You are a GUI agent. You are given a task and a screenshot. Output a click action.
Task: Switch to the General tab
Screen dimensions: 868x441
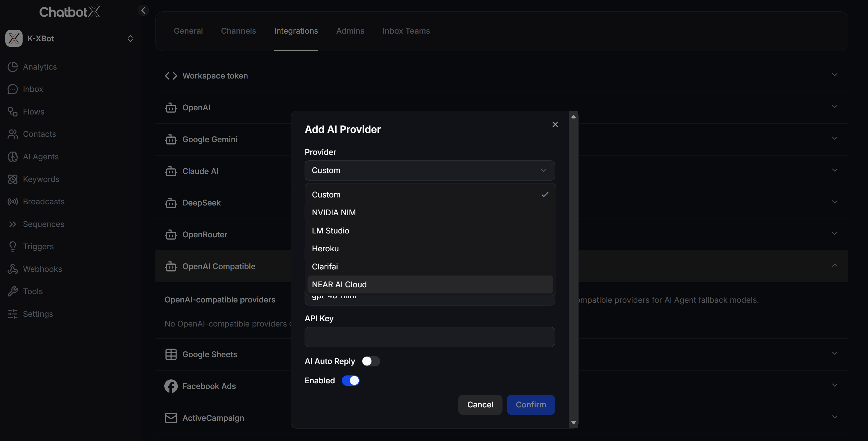click(x=188, y=31)
